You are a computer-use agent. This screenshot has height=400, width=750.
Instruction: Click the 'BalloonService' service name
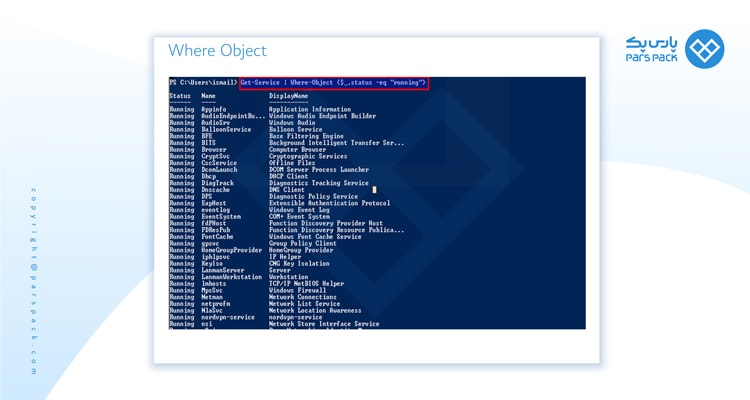[226, 129]
